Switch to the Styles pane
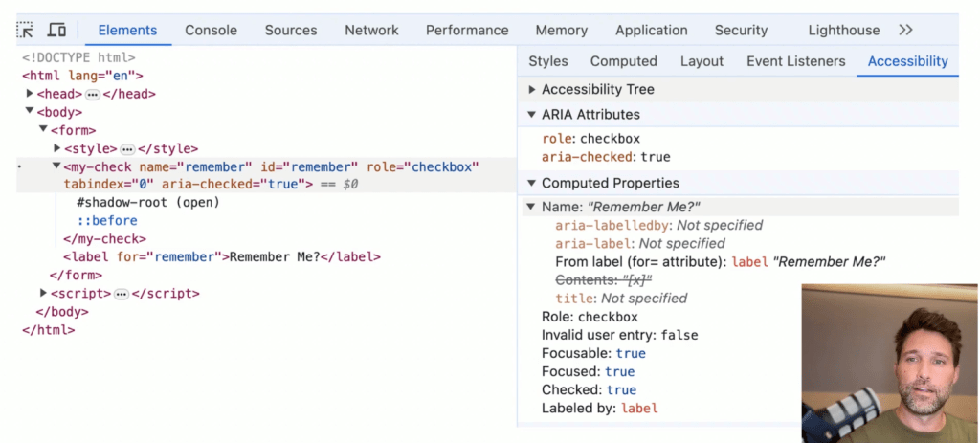This screenshot has width=980, height=443. click(x=548, y=61)
